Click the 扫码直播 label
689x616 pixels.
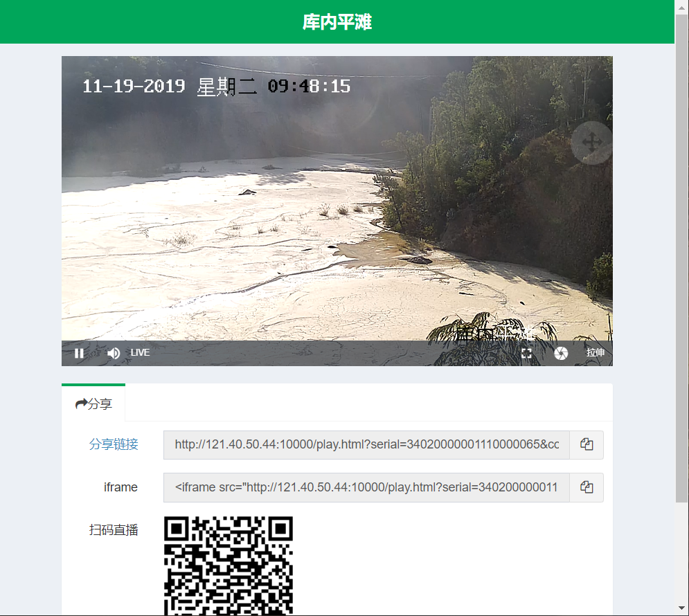[x=114, y=530]
